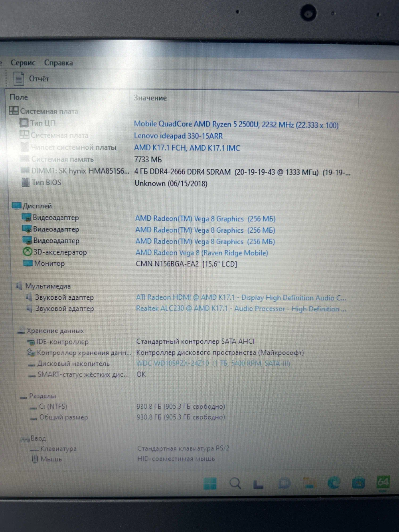Viewport: 399px width, 532px height.
Task: Click the 3D-акселератор Xbox-style icon
Action: pyautogui.click(x=28, y=252)
